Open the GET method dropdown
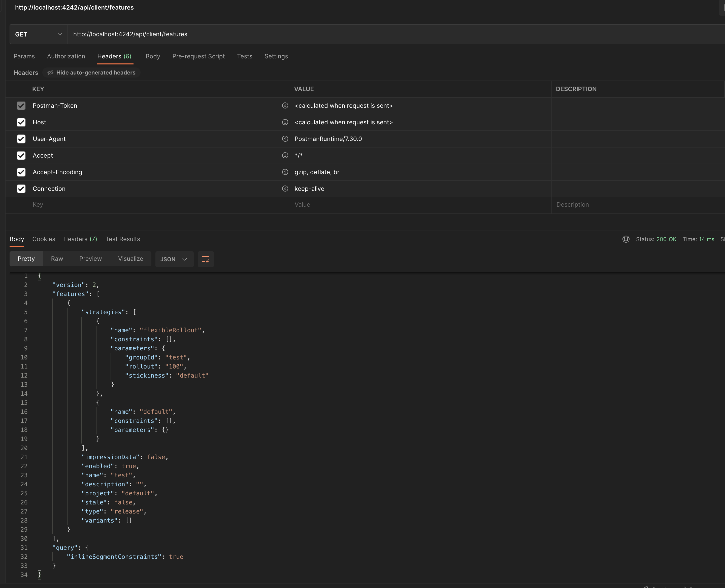Viewport: 725px width, 588px height. tap(39, 34)
